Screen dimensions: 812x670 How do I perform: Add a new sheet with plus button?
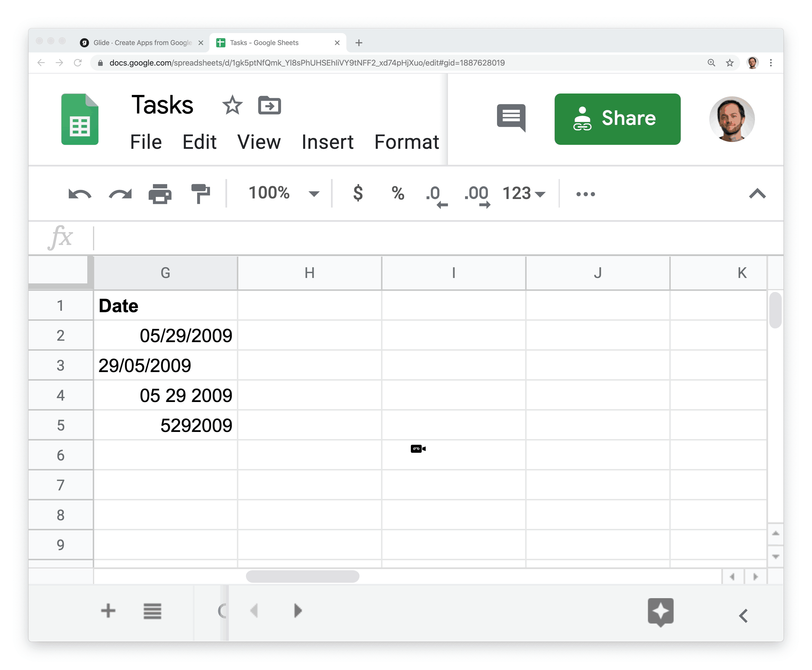pos(108,611)
